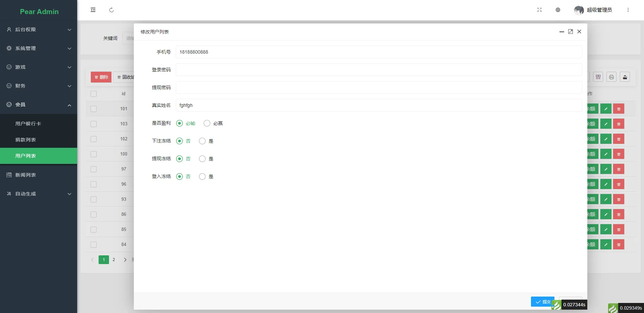The width and height of the screenshot is (644, 313).
Task: Click the blue 提交 submit button
Action: (542, 302)
